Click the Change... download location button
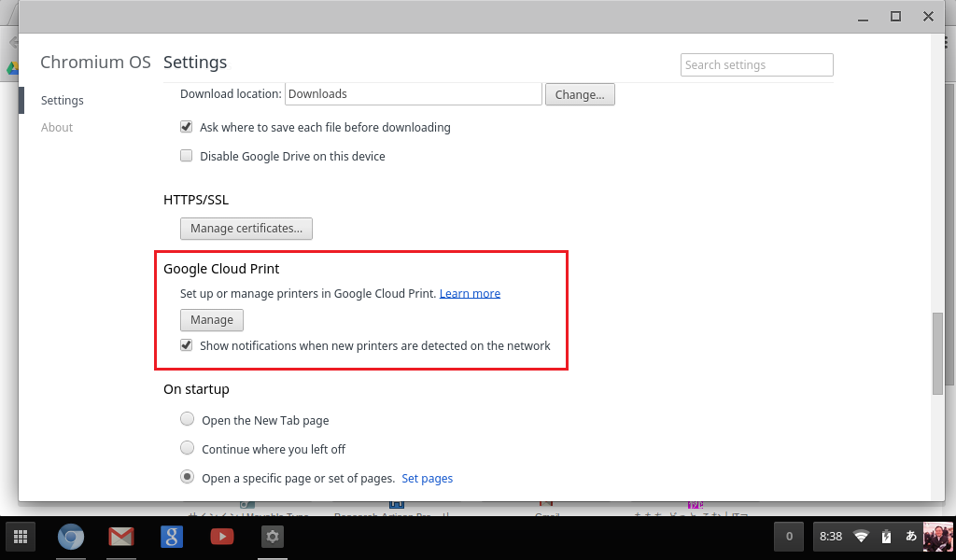This screenshot has height=560, width=956. pyautogui.click(x=580, y=94)
